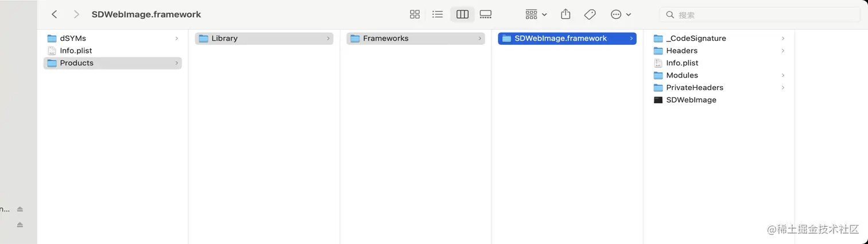Select the _CodeSignature folder
868x244 pixels.
[x=719, y=38]
